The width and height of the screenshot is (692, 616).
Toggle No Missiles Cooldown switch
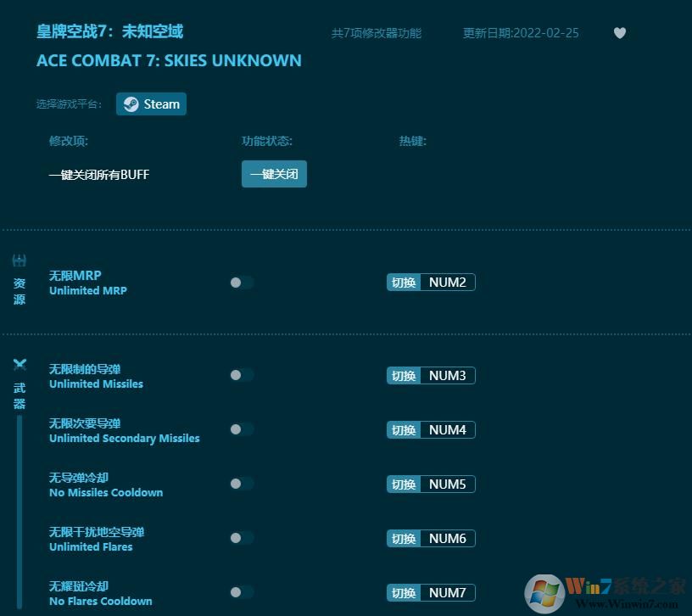(242, 484)
